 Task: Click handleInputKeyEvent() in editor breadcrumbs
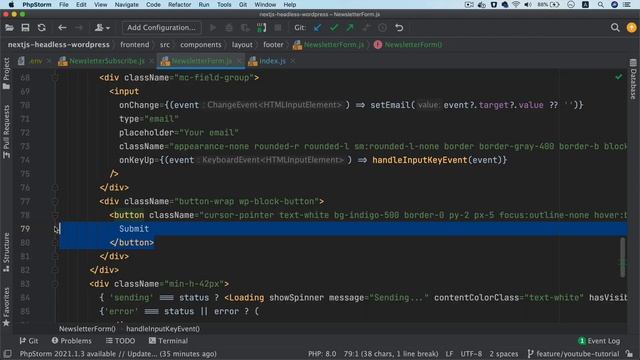(x=163, y=329)
